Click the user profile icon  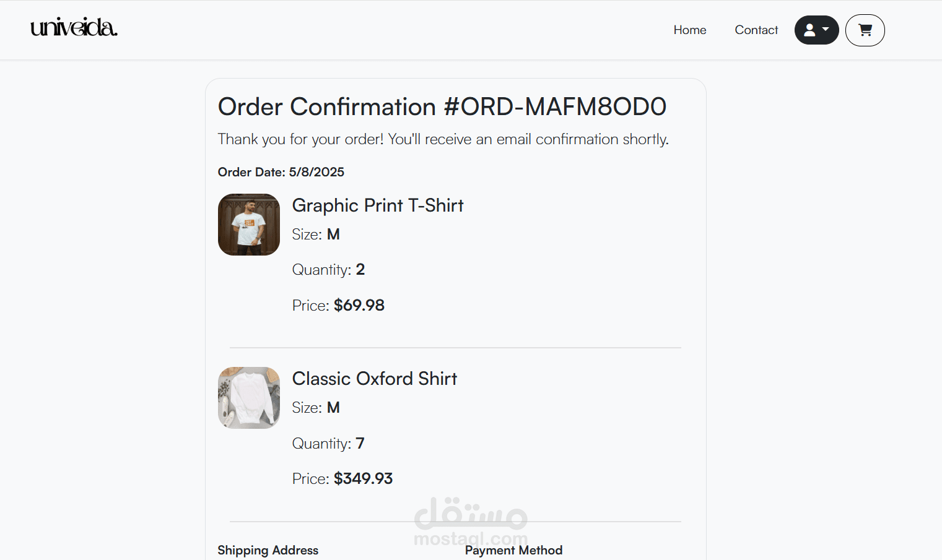[809, 30]
